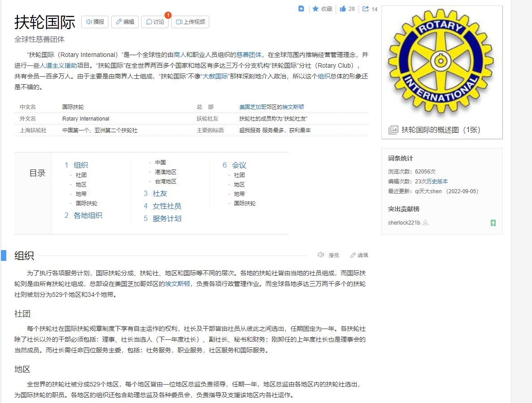The image size is (532, 403).
Task: Click the share icon showing 14
Action: point(365,9)
